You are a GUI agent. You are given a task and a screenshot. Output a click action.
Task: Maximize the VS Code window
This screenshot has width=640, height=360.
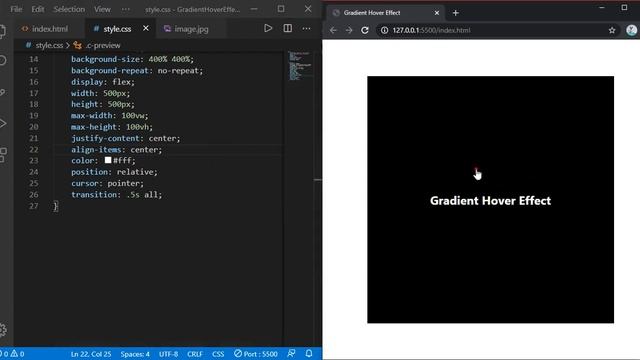click(x=281, y=9)
